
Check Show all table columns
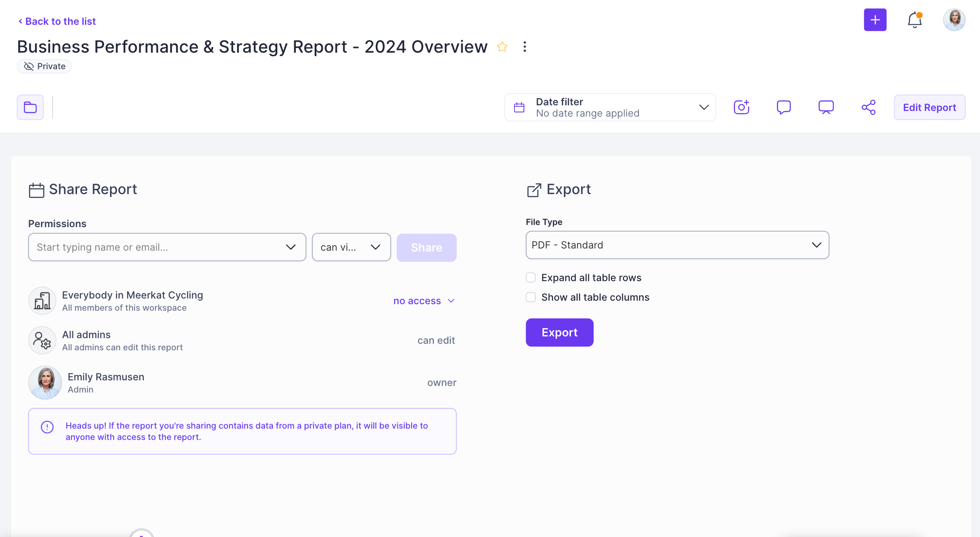click(x=530, y=297)
